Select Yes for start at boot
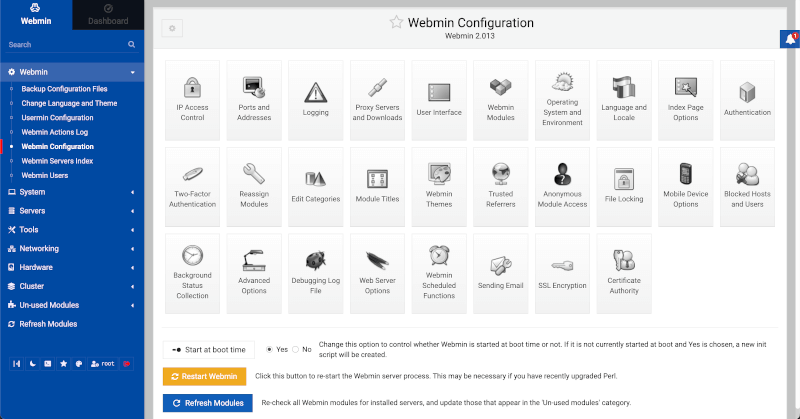This screenshot has width=800, height=419. [269, 350]
